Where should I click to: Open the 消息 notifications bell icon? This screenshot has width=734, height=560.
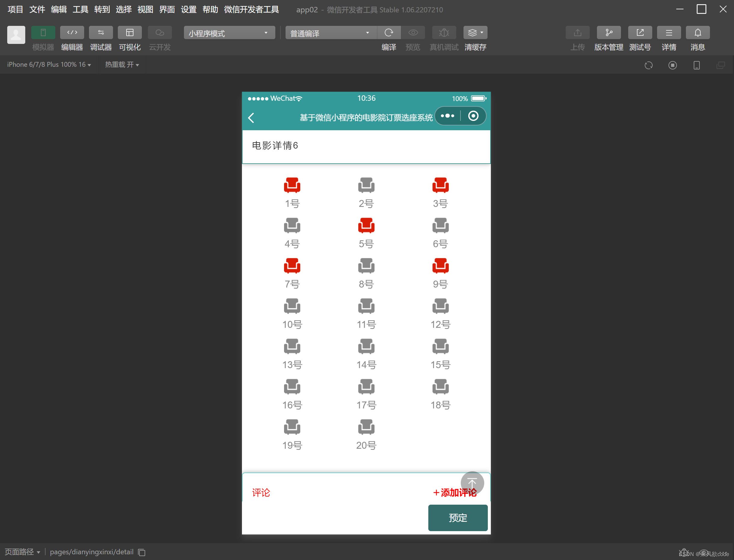pyautogui.click(x=697, y=33)
